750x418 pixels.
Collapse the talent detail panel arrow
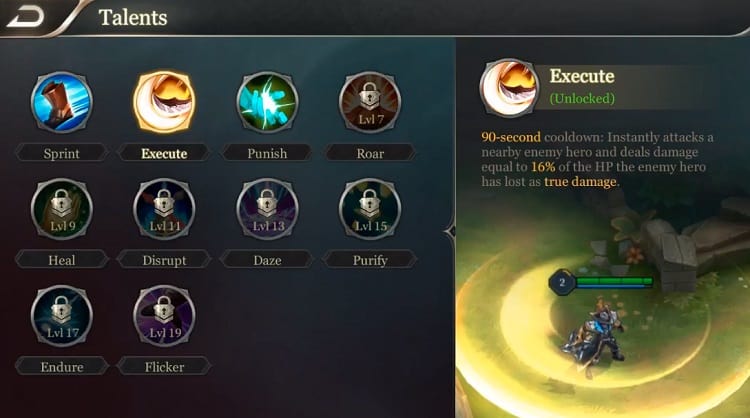tap(450, 232)
